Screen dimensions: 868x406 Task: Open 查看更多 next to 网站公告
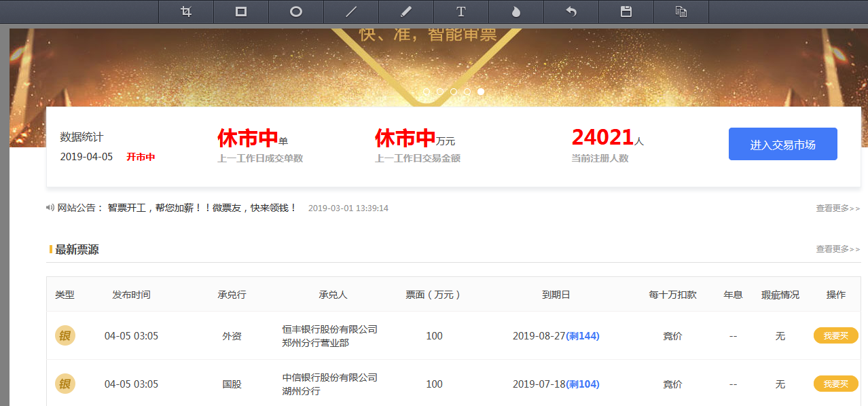pyautogui.click(x=838, y=208)
